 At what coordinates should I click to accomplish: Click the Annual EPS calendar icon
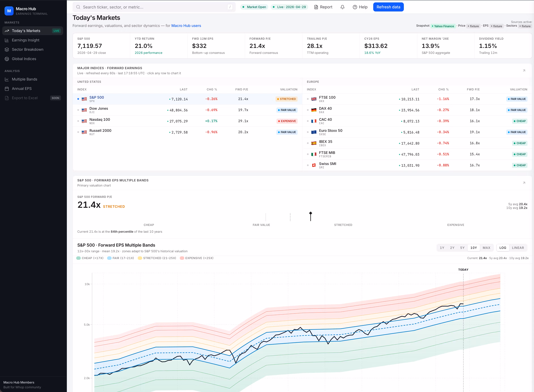pos(7,89)
